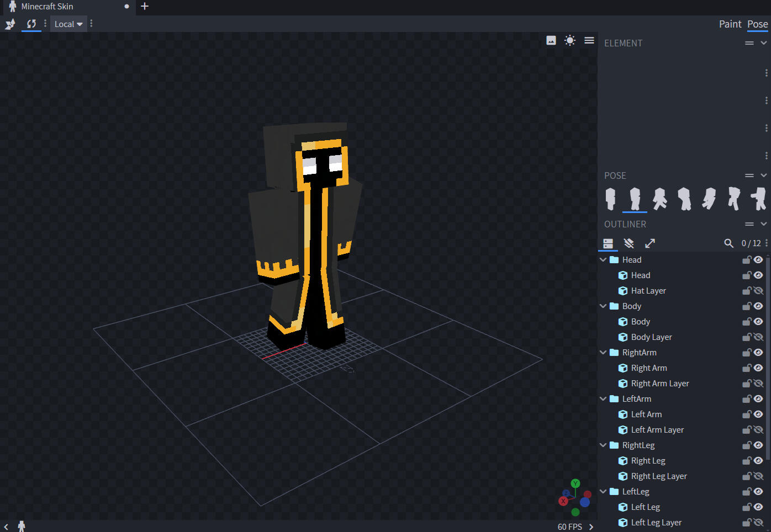Click the viewport screenshot image icon

tap(551, 40)
